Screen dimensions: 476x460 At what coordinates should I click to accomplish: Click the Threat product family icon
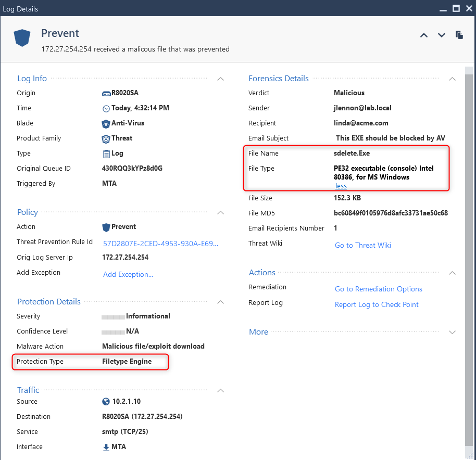[x=106, y=139]
